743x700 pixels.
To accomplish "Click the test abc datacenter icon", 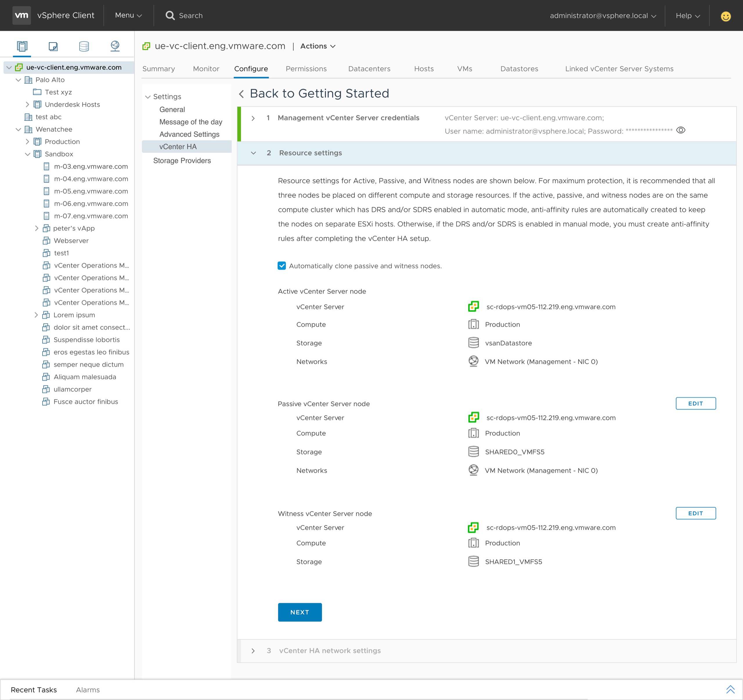I will click(28, 117).
